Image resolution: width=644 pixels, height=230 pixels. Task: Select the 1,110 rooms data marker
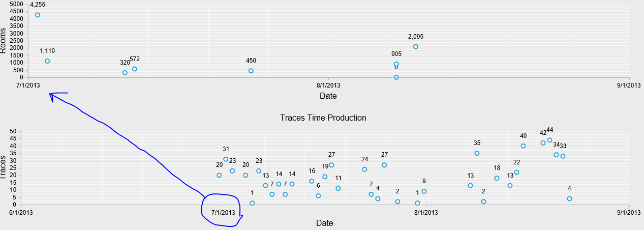[x=47, y=61]
